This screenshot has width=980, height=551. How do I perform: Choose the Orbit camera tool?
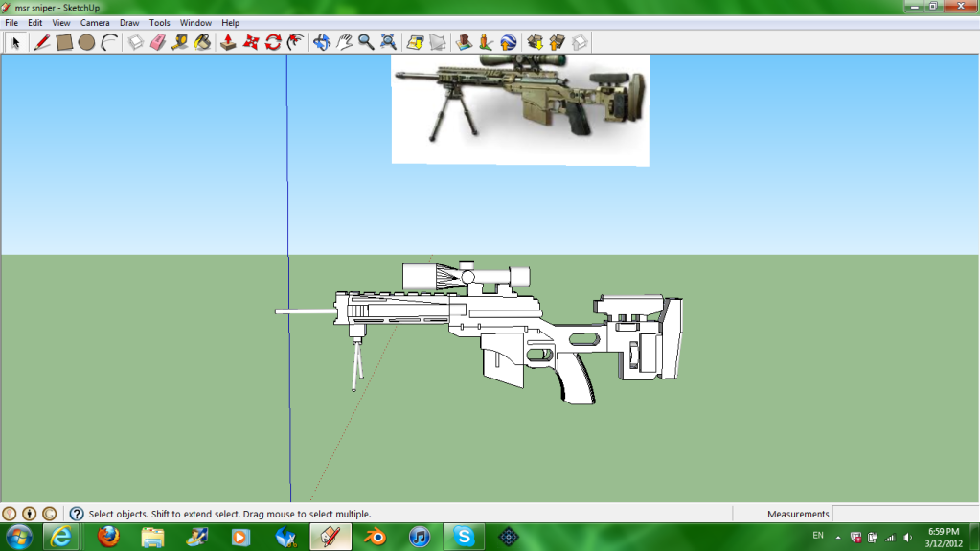click(321, 42)
